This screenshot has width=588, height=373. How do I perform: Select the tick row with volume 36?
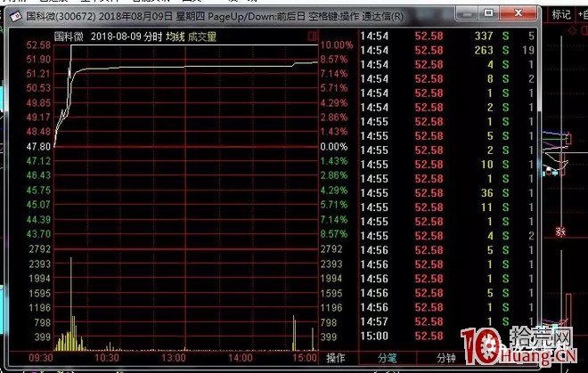coord(448,193)
